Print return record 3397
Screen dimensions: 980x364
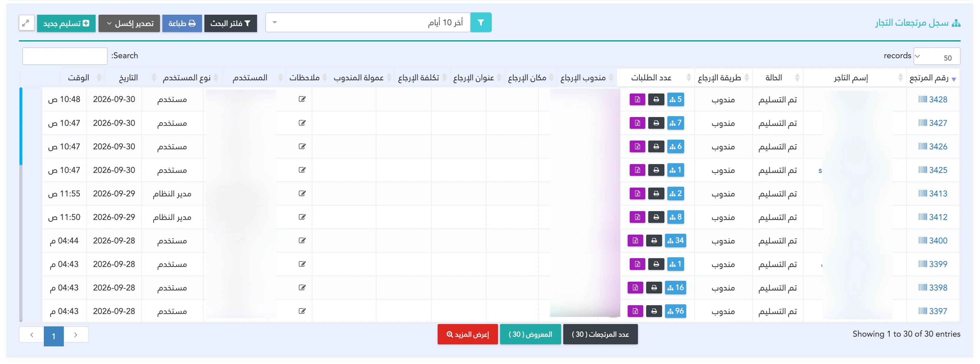pos(654,311)
